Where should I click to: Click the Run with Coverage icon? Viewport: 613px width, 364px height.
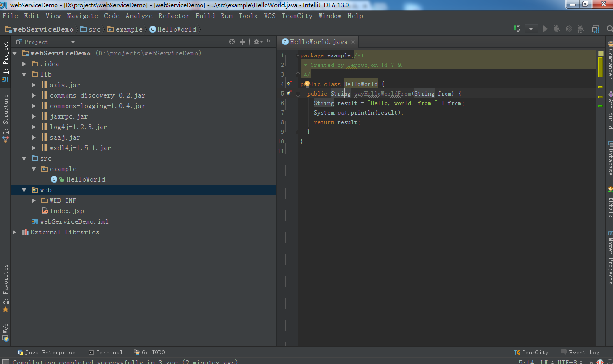tap(569, 29)
